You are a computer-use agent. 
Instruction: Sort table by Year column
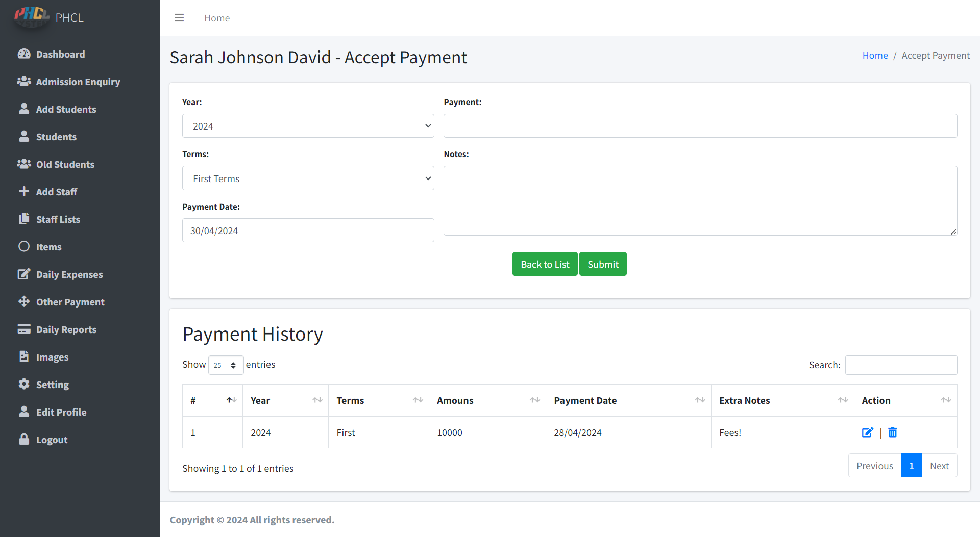[285, 401]
